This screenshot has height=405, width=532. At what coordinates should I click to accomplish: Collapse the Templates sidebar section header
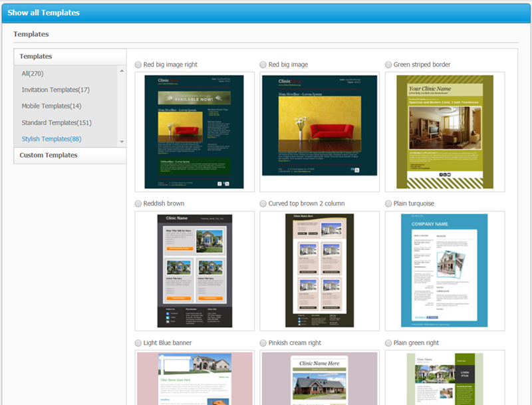tap(70, 57)
